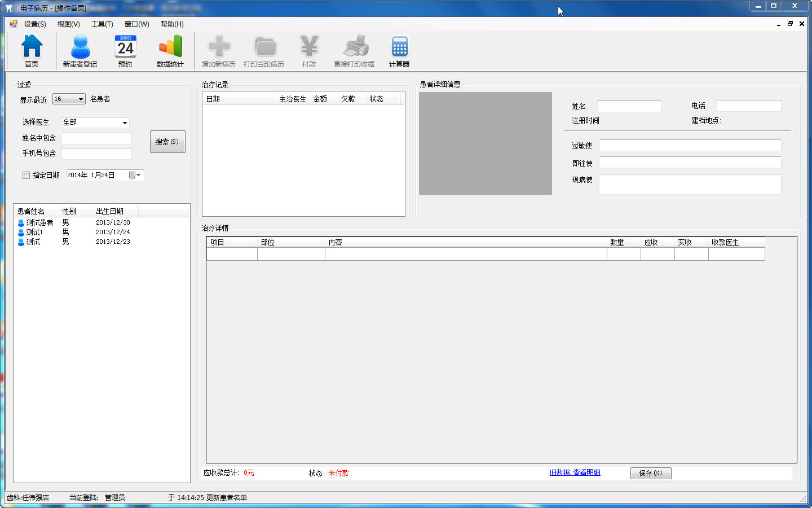Open the 窗口(W) menu
Viewport: 812px width, 508px height.
click(x=136, y=24)
